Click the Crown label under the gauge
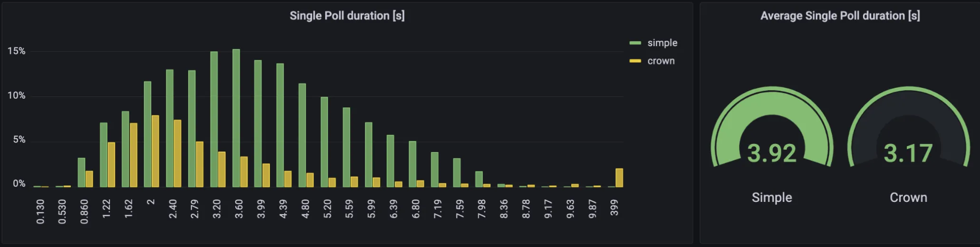The width and height of the screenshot is (980, 247). pos(908,198)
